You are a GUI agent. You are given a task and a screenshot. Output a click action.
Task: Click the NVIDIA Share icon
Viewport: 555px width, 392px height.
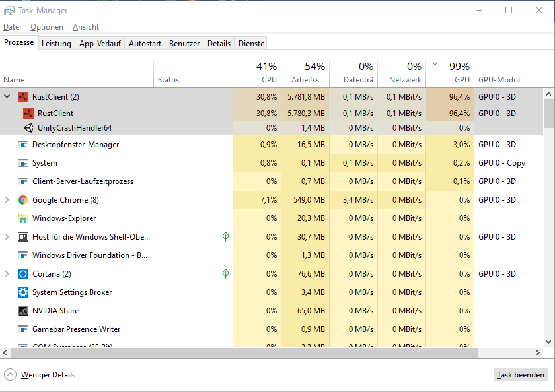(23, 311)
